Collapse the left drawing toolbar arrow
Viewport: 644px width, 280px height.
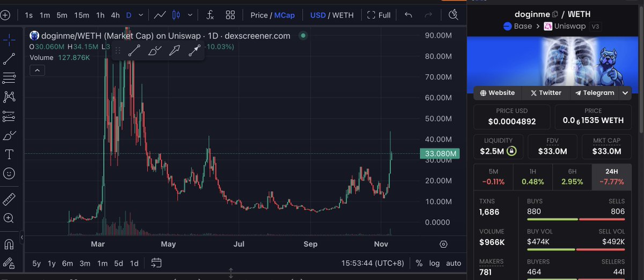[x=22, y=237]
